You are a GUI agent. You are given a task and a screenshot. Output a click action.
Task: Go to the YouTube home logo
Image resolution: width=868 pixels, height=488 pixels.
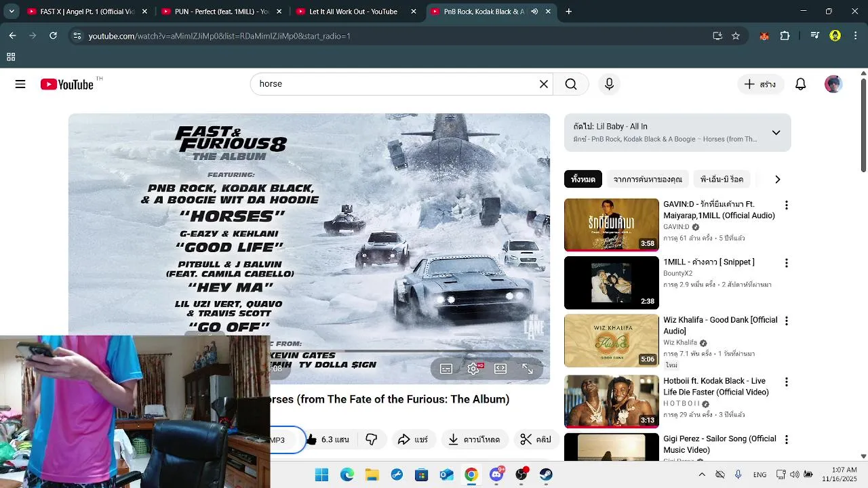point(66,84)
